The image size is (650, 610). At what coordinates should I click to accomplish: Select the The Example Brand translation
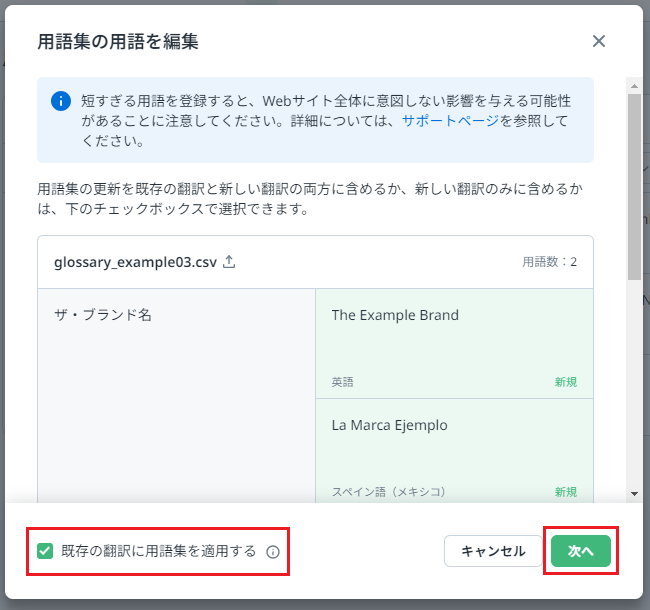click(x=395, y=315)
